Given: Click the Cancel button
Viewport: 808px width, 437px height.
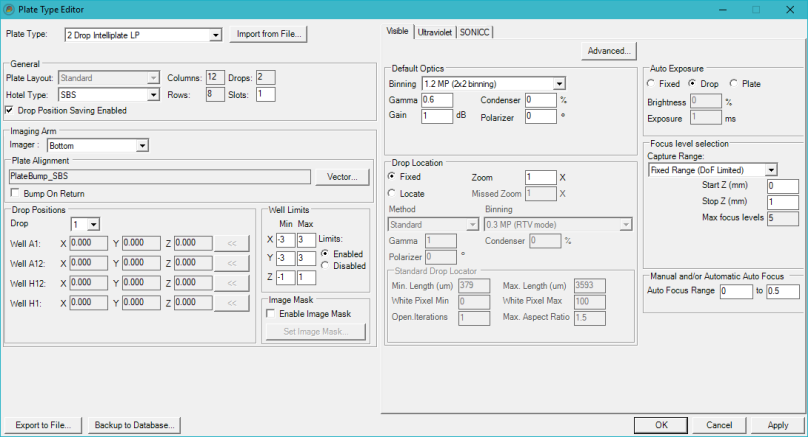Looking at the screenshot, I should [x=719, y=425].
